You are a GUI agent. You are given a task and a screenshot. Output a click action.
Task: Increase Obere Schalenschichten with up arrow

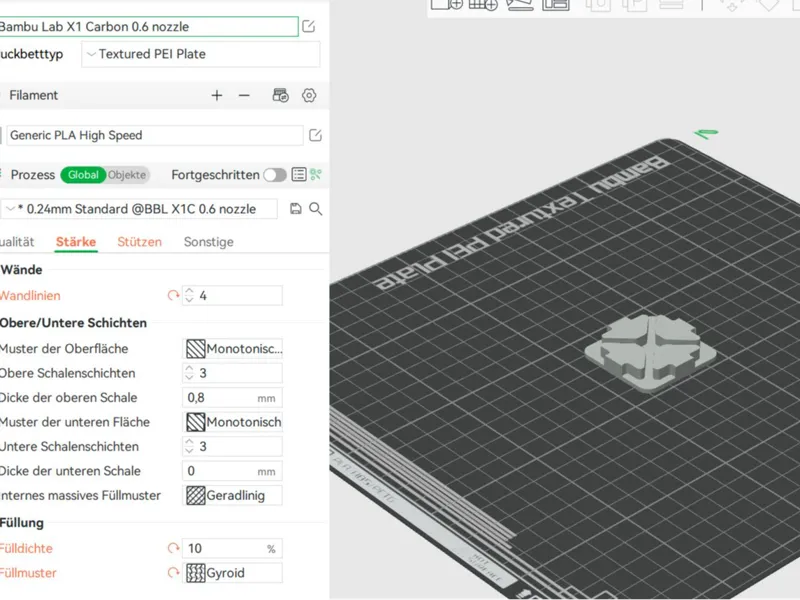point(189,369)
